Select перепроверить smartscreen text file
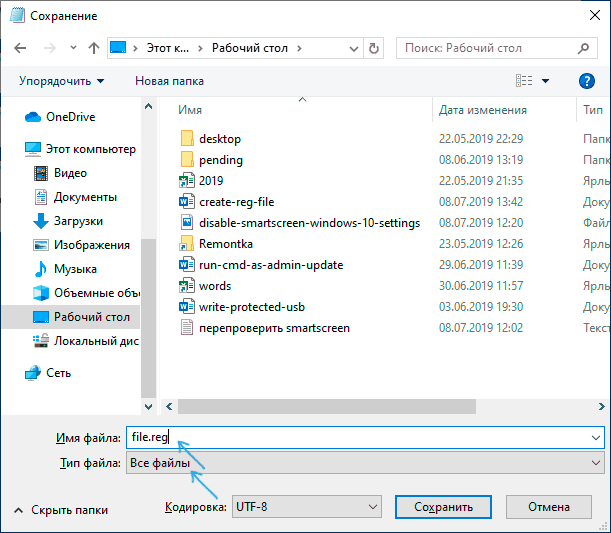 tap(265, 328)
